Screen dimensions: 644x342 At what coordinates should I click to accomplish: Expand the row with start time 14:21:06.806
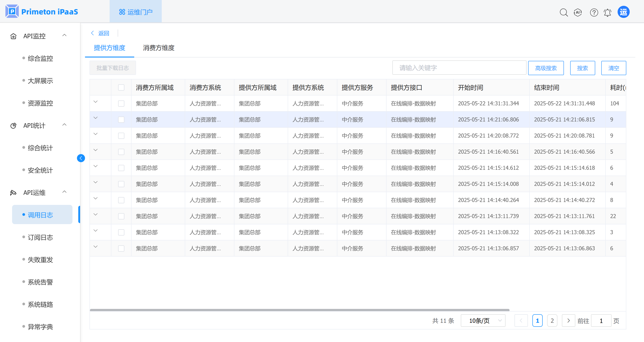(96, 118)
